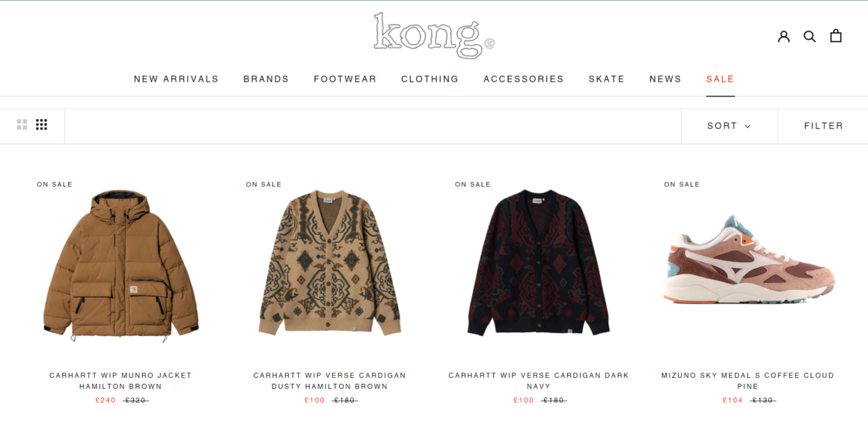The width and height of the screenshot is (868, 437).
Task: Open the Accessories menu item
Action: tap(523, 79)
